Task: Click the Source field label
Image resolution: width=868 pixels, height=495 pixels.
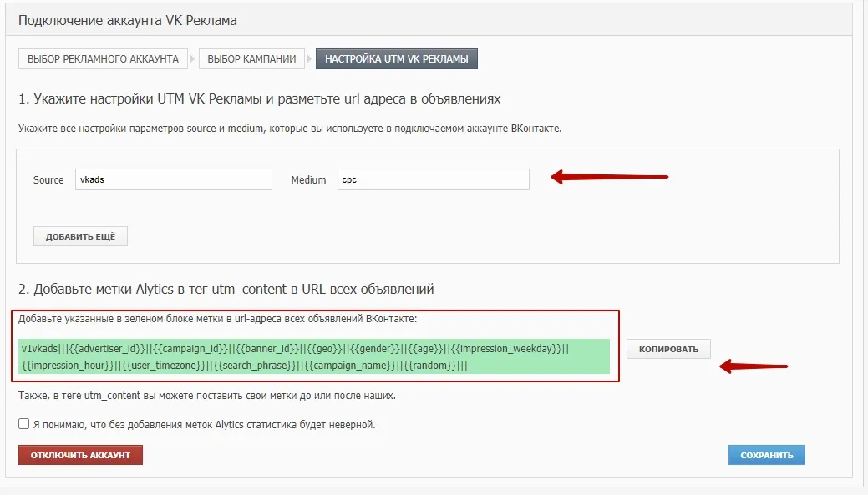Action: point(48,180)
